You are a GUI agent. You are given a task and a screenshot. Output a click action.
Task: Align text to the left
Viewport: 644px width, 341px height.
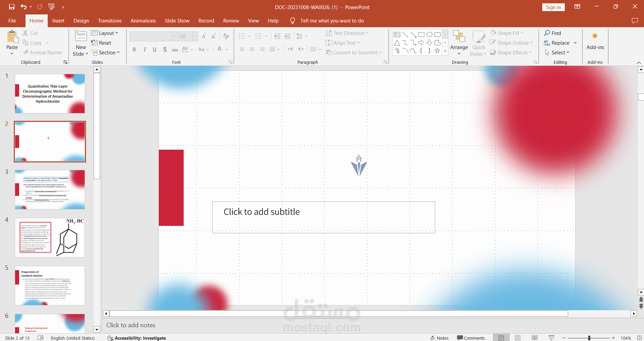point(242,49)
